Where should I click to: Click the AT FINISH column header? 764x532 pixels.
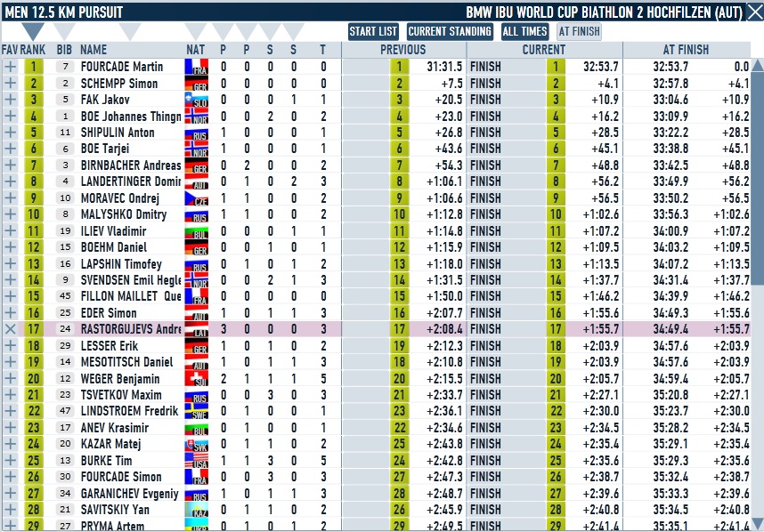pos(686,50)
